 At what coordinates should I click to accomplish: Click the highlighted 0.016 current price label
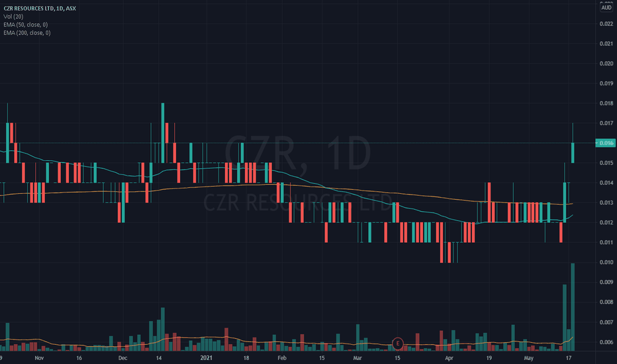pyautogui.click(x=606, y=143)
